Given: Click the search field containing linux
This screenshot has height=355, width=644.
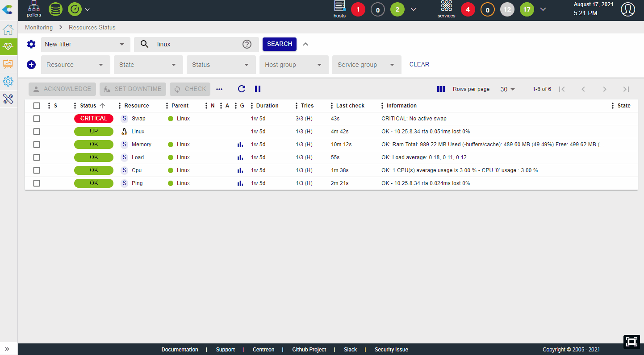Looking at the screenshot, I should 197,44.
